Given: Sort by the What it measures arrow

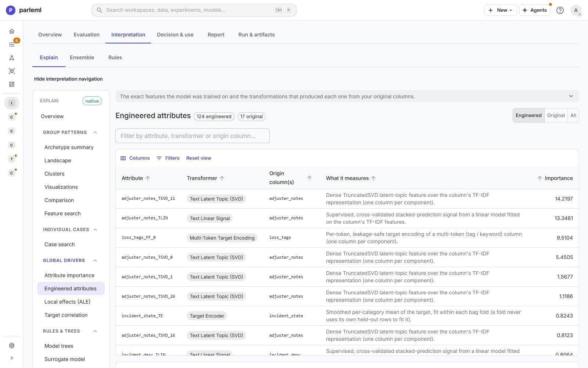Looking at the screenshot, I should pyautogui.click(x=373, y=178).
